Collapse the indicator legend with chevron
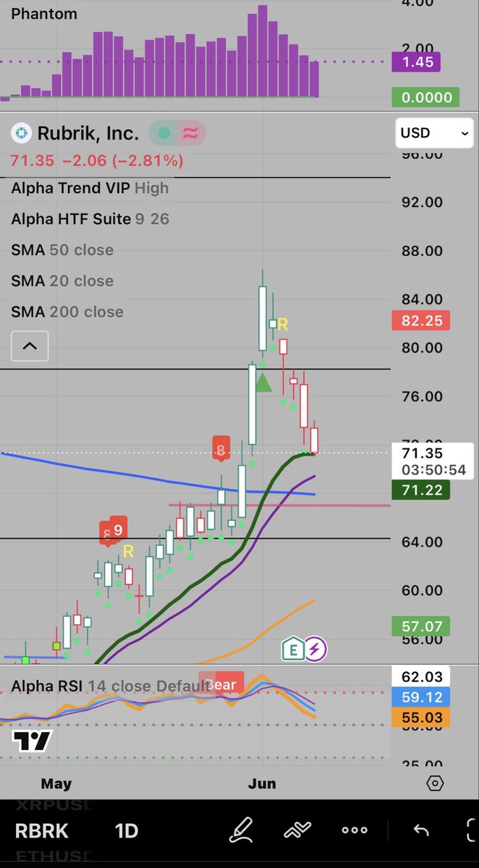Screen dimensions: 479x868 click(30, 346)
